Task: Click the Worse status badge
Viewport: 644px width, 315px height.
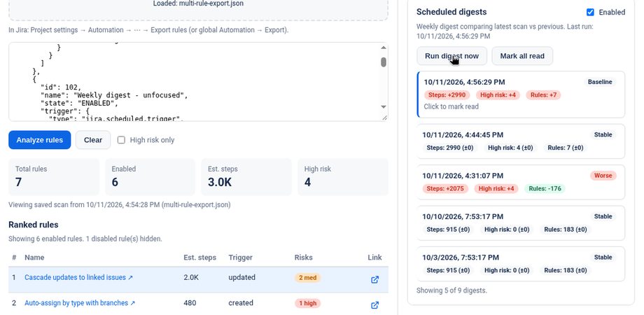Action: pos(603,176)
